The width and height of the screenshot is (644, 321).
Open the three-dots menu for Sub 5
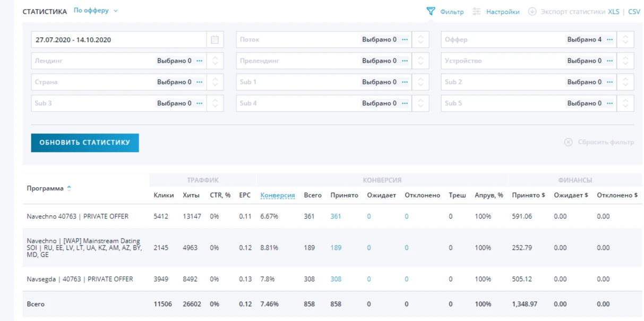pos(610,103)
